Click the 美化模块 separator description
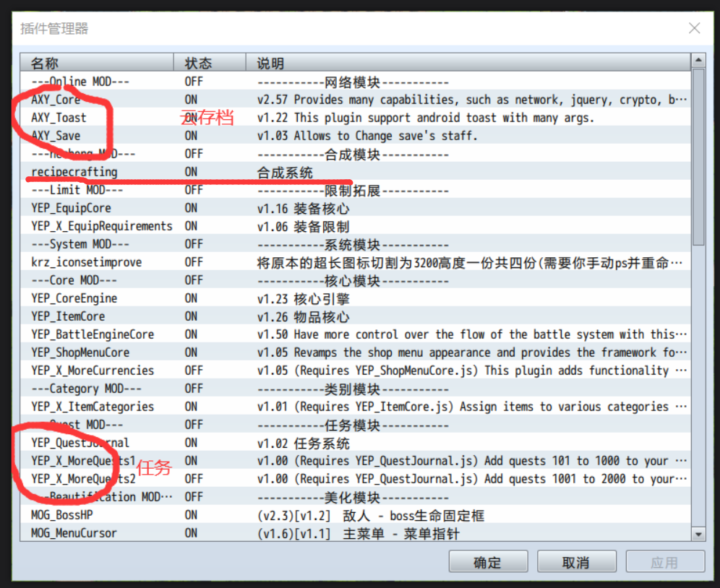 tap(353, 498)
